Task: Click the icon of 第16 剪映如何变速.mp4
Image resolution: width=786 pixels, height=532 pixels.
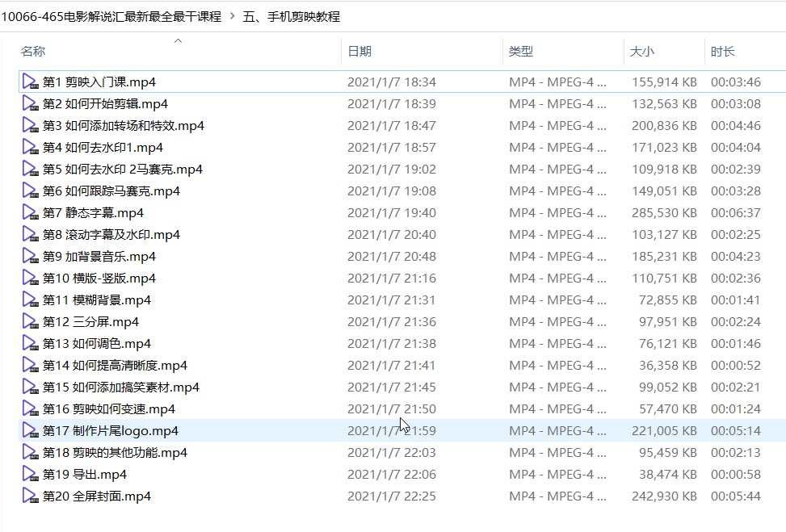Action: pyautogui.click(x=30, y=408)
